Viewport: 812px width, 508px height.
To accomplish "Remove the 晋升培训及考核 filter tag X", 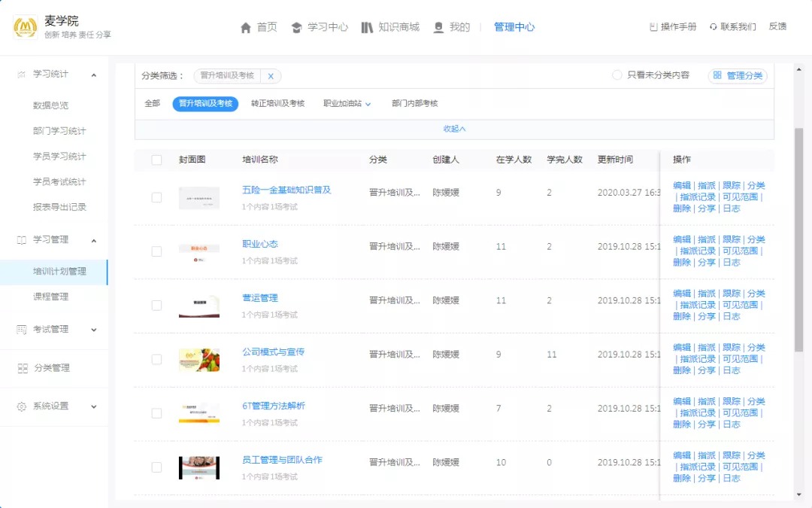I will coord(271,76).
